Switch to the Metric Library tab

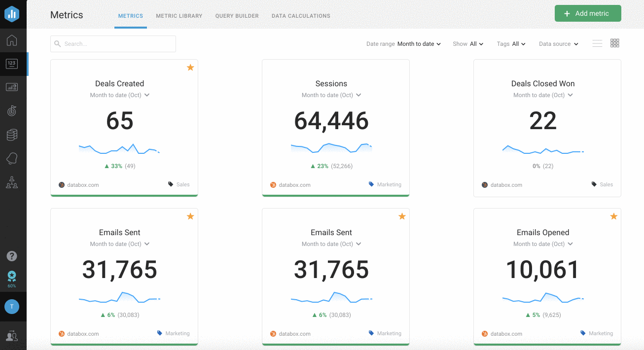179,16
